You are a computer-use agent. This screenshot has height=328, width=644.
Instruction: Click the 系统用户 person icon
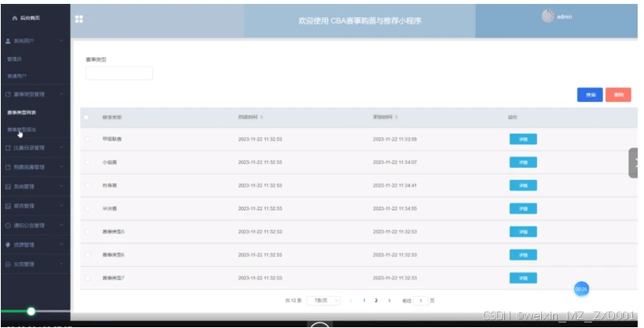pyautogui.click(x=8, y=41)
